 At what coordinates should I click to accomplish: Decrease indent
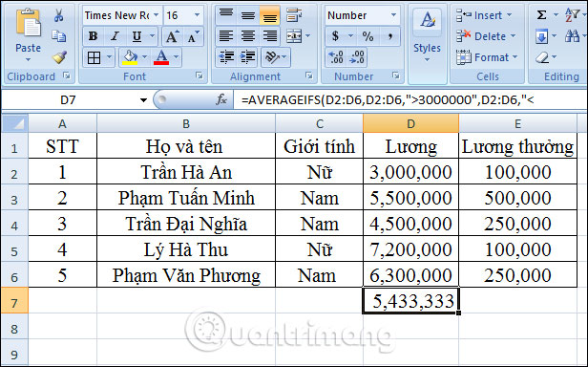pos(226,57)
